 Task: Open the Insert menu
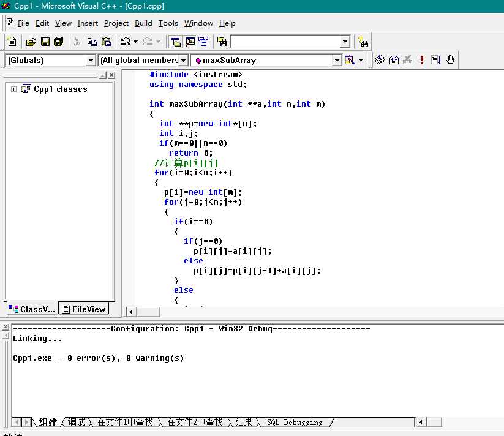[88, 23]
